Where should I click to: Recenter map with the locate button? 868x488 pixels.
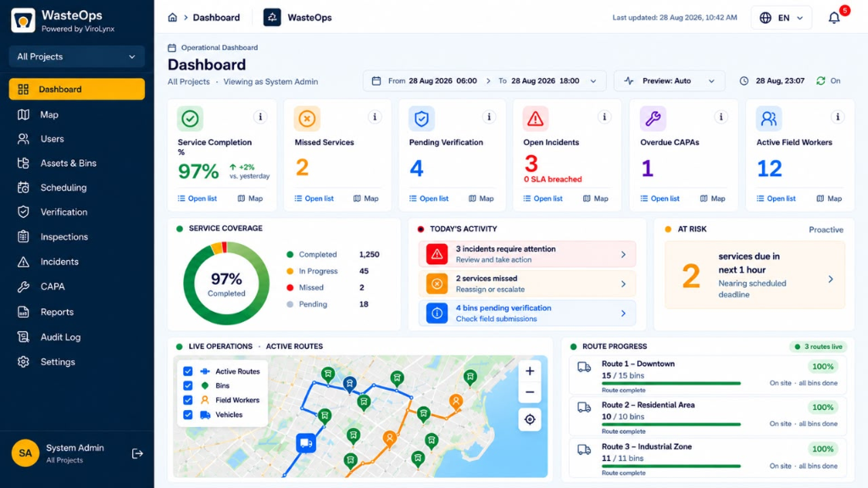pyautogui.click(x=530, y=419)
